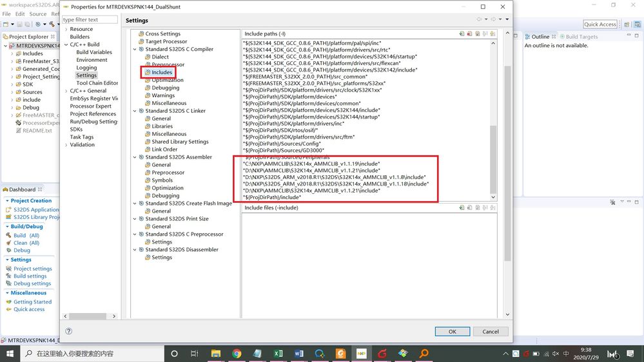Click the muted volume tray icon

click(x=556, y=354)
